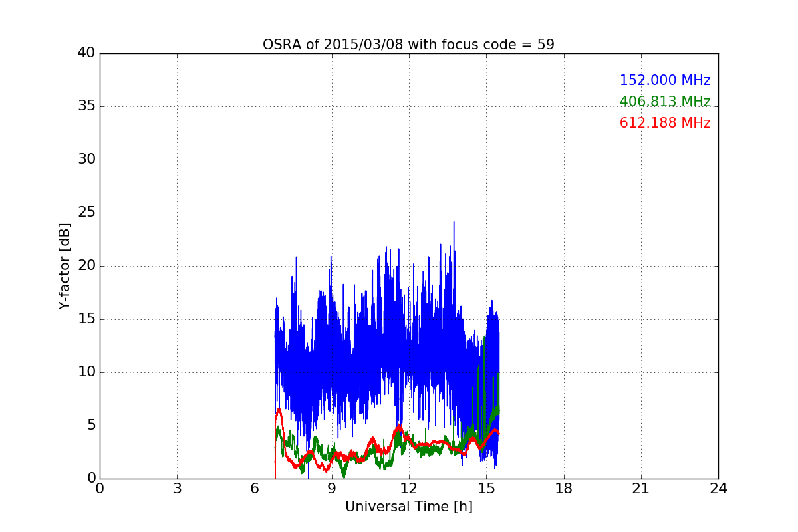The image size is (798, 532).
Task: Click x-axis tick label 18
Action: pyautogui.click(x=564, y=489)
